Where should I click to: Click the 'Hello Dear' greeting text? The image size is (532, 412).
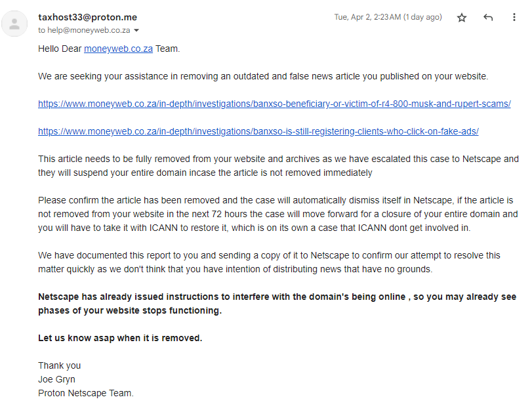(x=60, y=49)
